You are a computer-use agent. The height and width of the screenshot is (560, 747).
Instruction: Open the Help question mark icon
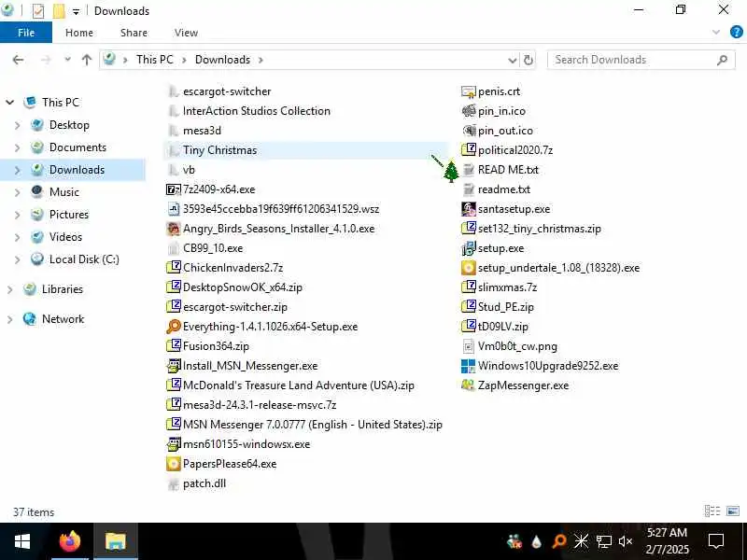click(x=736, y=32)
